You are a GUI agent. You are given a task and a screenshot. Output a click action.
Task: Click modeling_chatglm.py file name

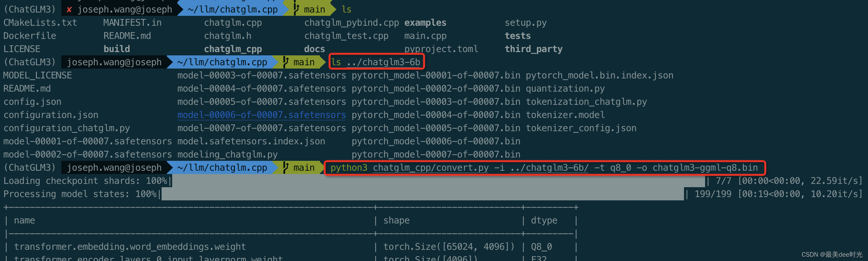click(x=228, y=154)
